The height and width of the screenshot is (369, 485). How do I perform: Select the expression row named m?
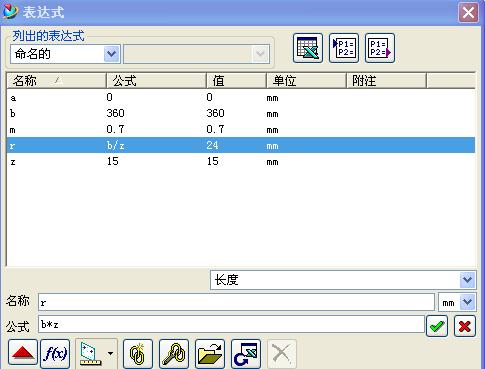pos(241,129)
